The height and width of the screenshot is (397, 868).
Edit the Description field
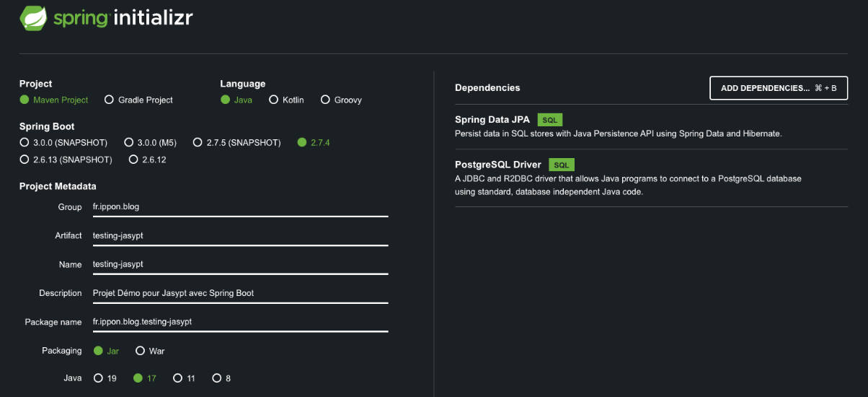[x=240, y=294]
